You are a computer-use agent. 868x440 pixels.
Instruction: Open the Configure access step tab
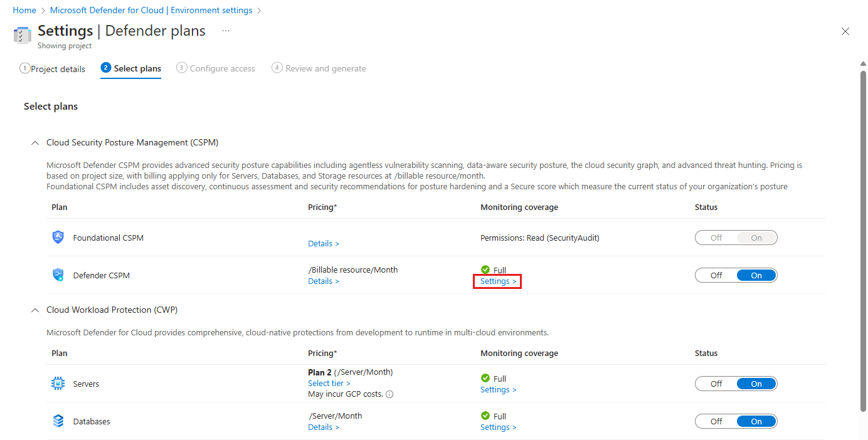pos(216,68)
